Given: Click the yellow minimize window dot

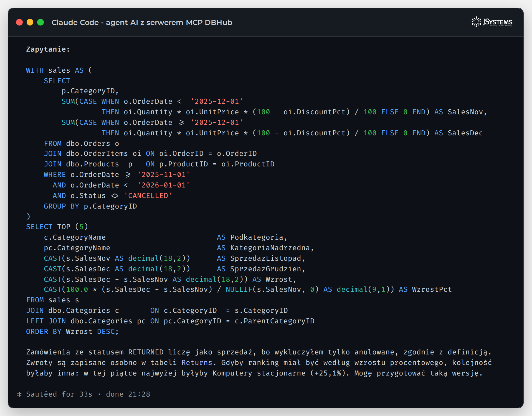Looking at the screenshot, I should pos(30,22).
